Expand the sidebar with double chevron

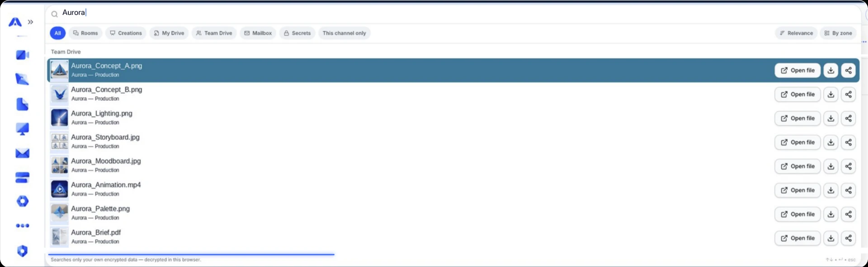tap(30, 22)
